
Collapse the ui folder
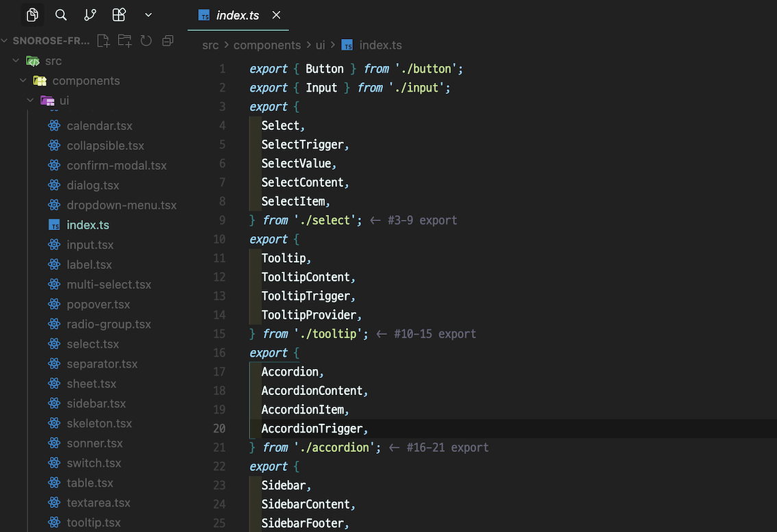(30, 101)
